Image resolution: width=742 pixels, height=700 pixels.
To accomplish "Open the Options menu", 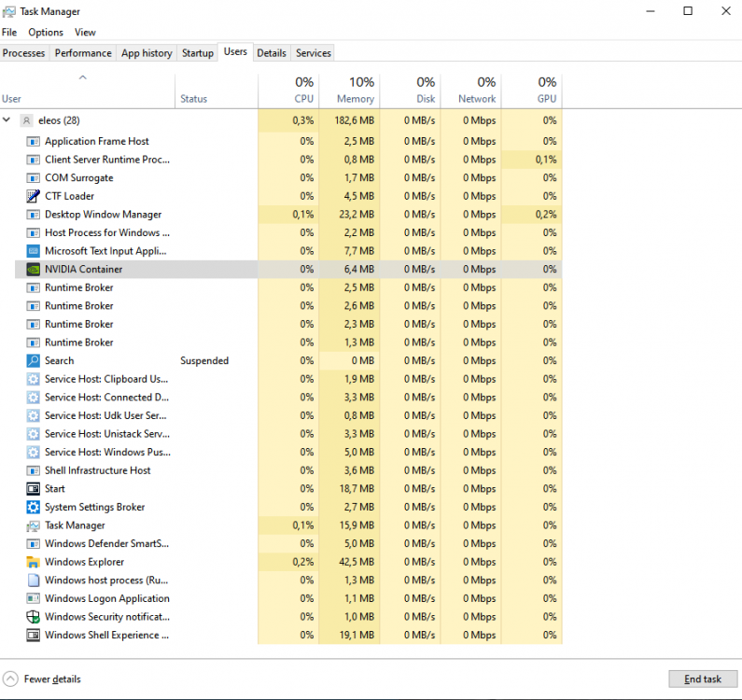I will pos(46,32).
